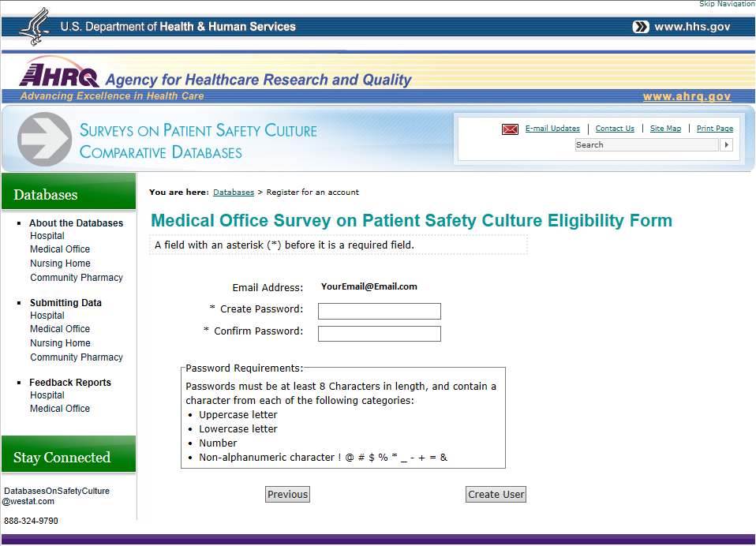Focus the Create Password field
Viewport: 756px width, 546px height.
pyautogui.click(x=379, y=311)
